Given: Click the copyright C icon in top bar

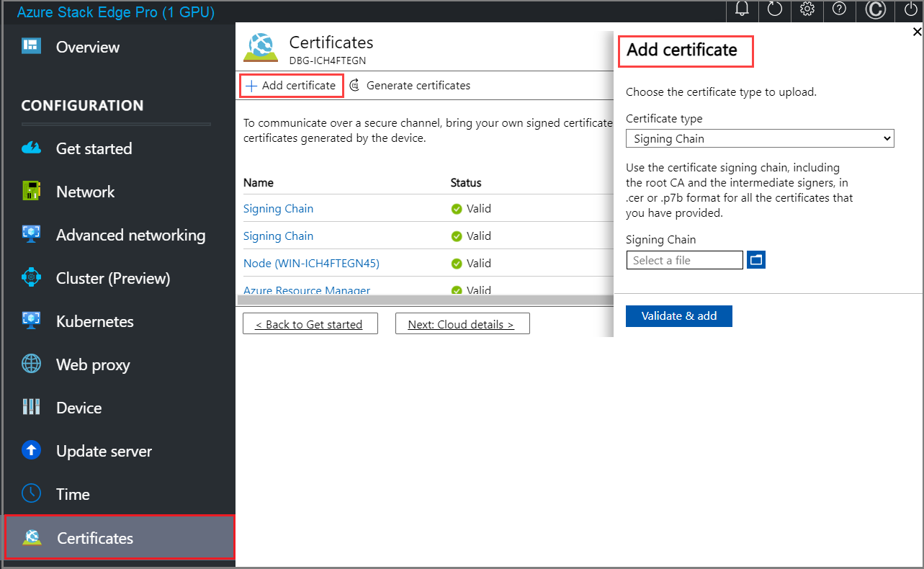Looking at the screenshot, I should pyautogui.click(x=875, y=10).
